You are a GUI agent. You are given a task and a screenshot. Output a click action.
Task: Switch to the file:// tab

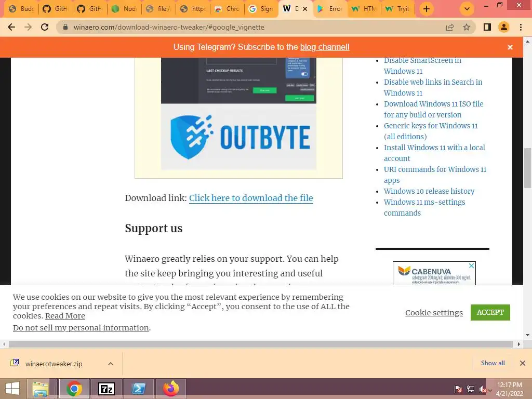(x=158, y=9)
